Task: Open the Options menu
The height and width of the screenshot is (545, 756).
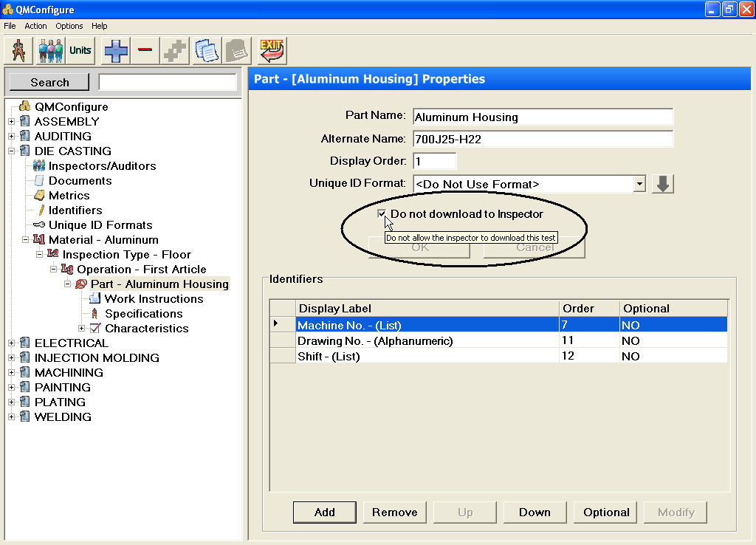Action: click(x=69, y=26)
